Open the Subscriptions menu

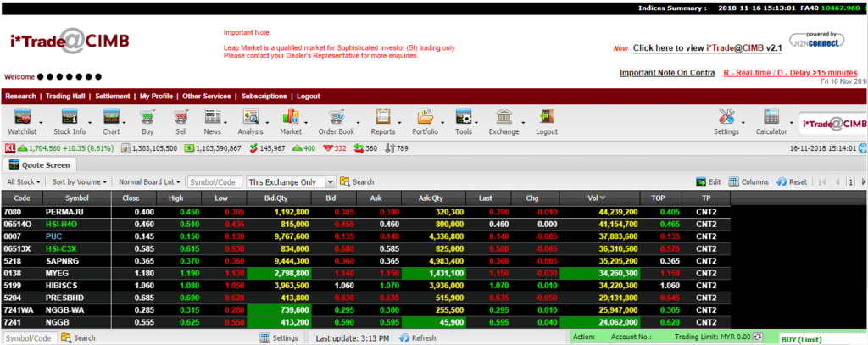click(264, 97)
